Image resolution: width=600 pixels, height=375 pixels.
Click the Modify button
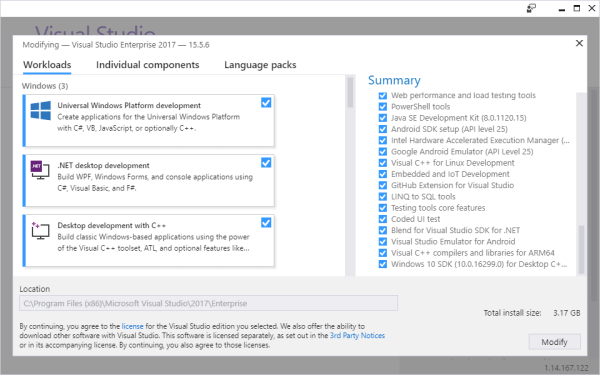tap(554, 342)
